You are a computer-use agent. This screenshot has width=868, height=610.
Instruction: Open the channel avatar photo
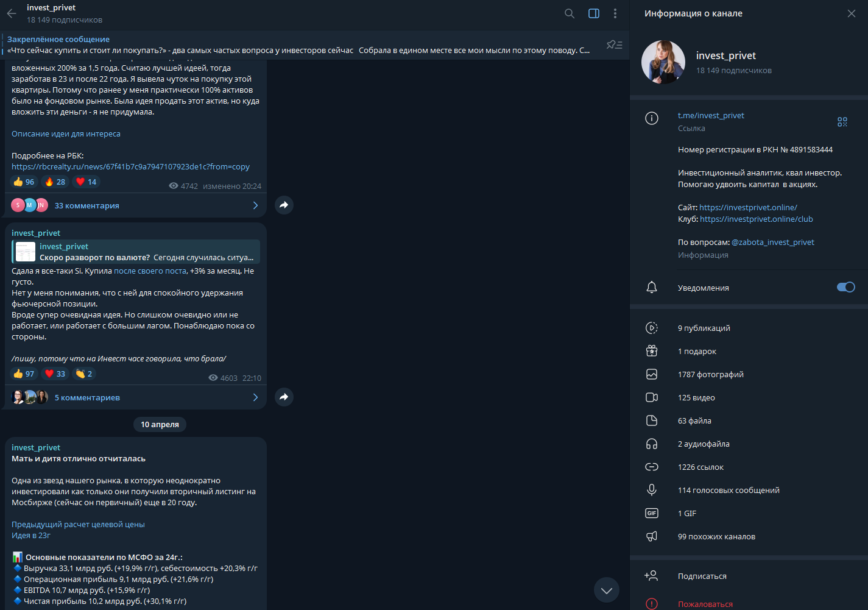point(663,62)
